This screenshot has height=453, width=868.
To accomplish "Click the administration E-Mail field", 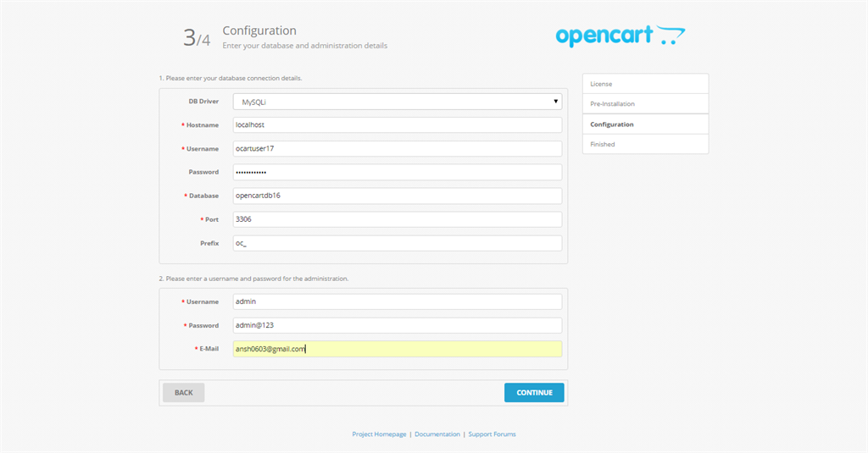I will pyautogui.click(x=398, y=349).
